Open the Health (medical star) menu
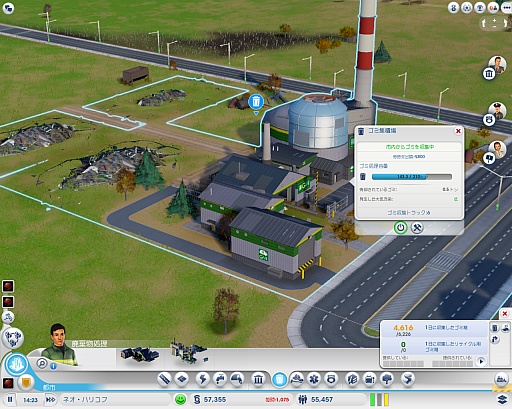Screen dimensions: 512x409 314,379
